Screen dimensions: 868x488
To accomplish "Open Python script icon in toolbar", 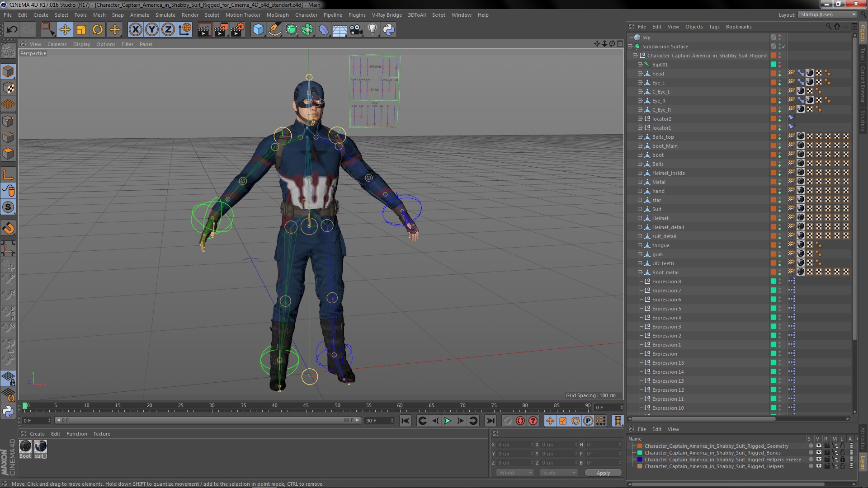I will click(x=389, y=30).
